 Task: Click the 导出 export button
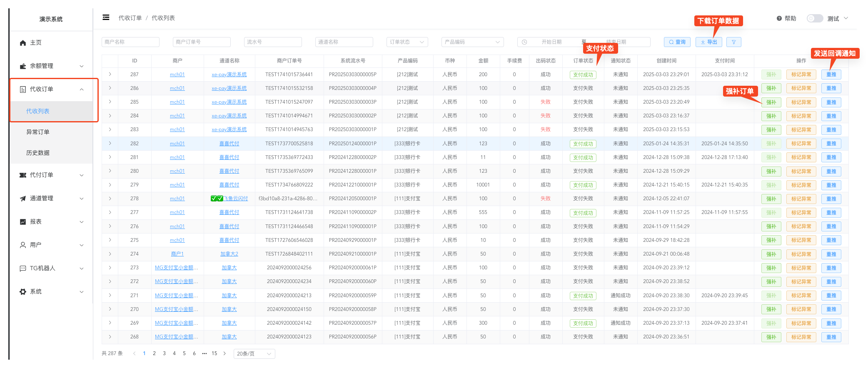pos(708,42)
